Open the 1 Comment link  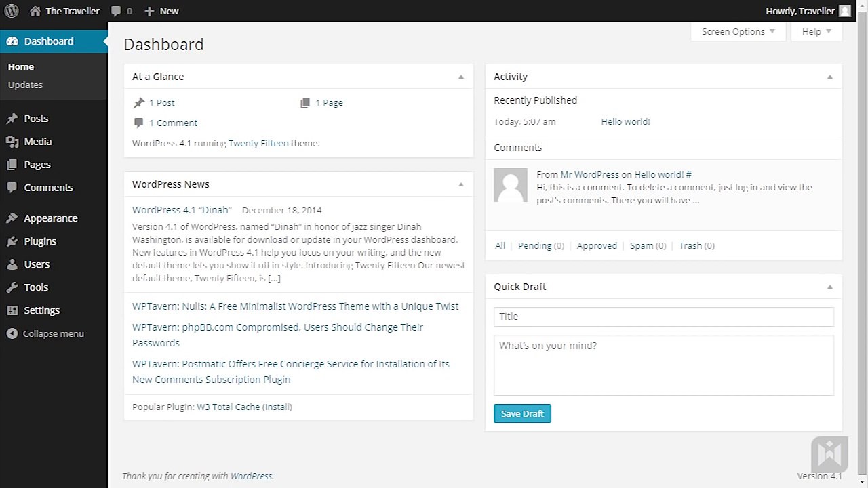[174, 123]
